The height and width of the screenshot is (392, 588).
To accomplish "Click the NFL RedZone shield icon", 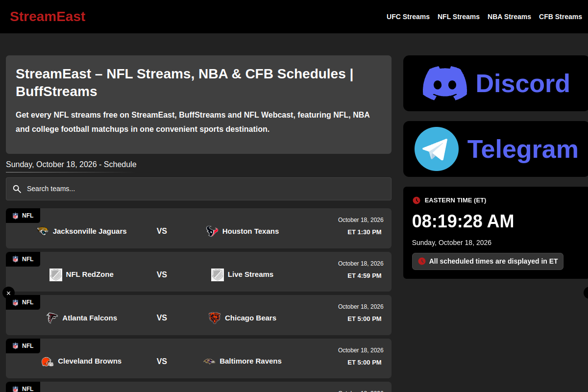I will tap(56, 274).
